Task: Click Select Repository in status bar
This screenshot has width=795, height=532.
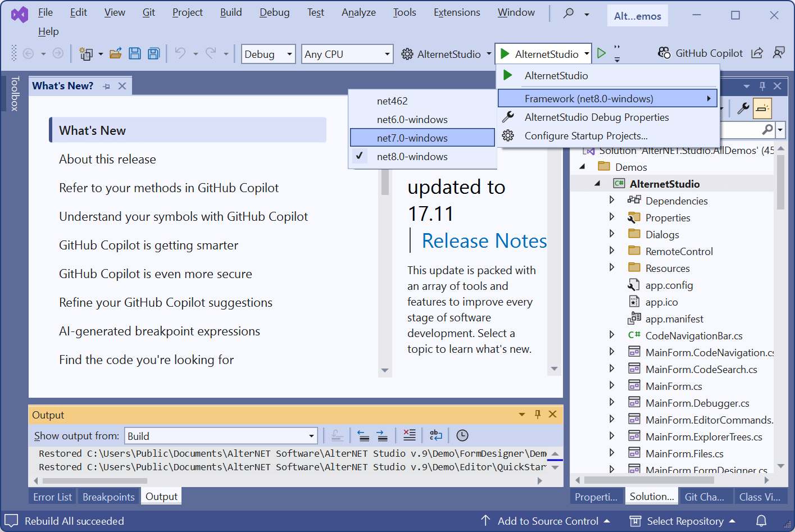Action: point(683,521)
